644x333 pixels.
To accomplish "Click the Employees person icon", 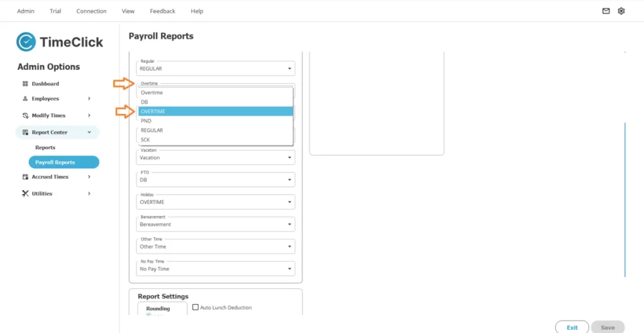I will coord(25,99).
